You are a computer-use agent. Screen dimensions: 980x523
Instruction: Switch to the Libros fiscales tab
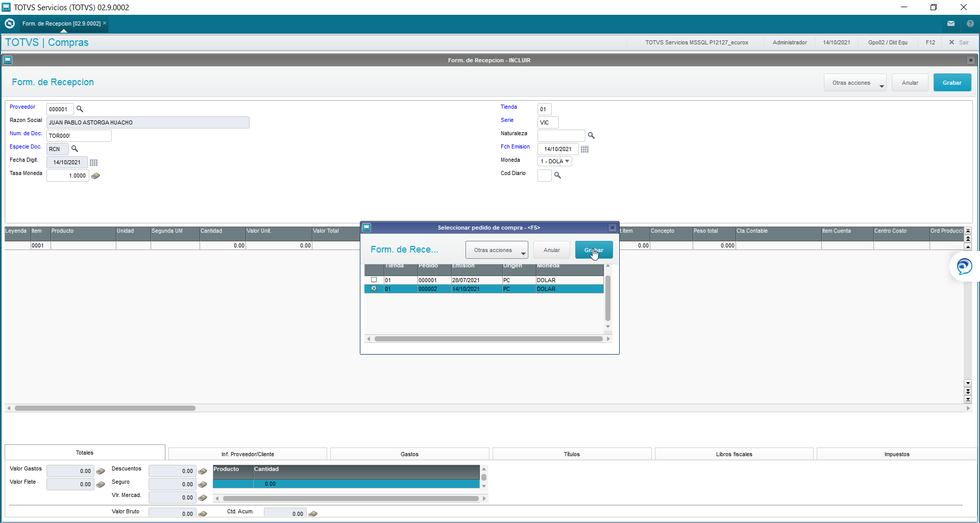[x=734, y=454]
